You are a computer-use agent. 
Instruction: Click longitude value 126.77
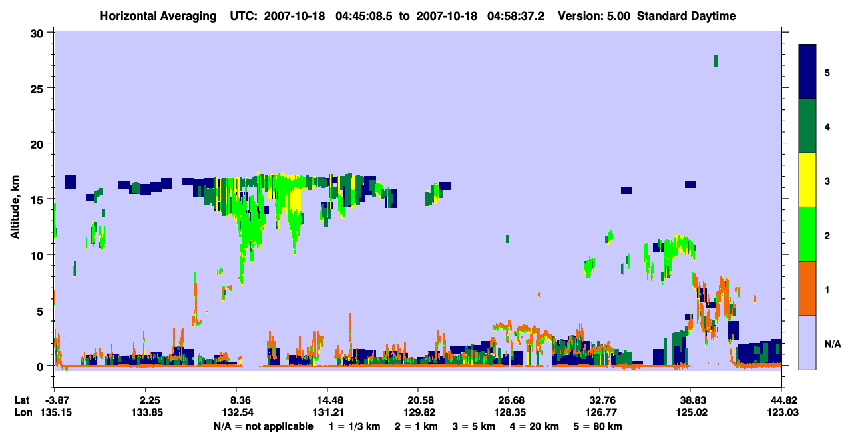click(600, 412)
